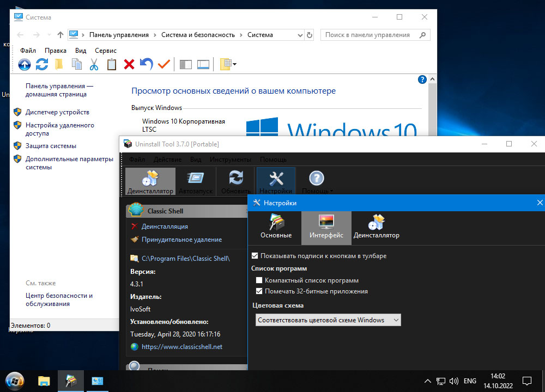
Task: Open the network icon in the system tray
Action: (x=441, y=381)
